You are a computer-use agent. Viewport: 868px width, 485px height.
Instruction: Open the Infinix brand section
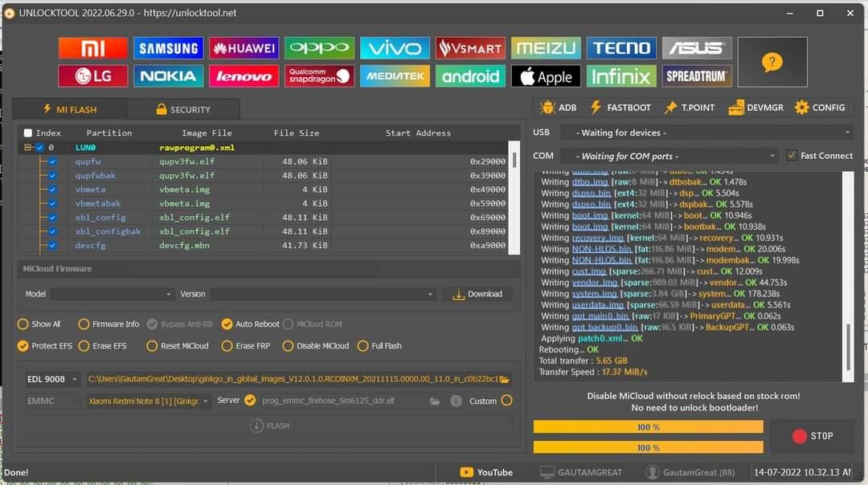[621, 76]
